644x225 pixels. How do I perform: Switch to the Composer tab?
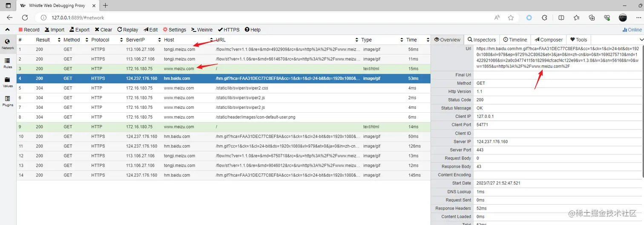pos(549,40)
